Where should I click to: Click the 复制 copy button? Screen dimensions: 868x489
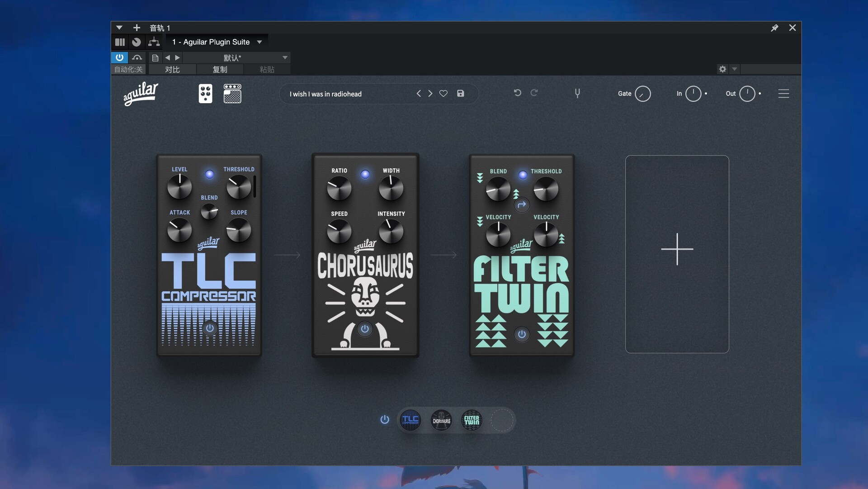[220, 70]
